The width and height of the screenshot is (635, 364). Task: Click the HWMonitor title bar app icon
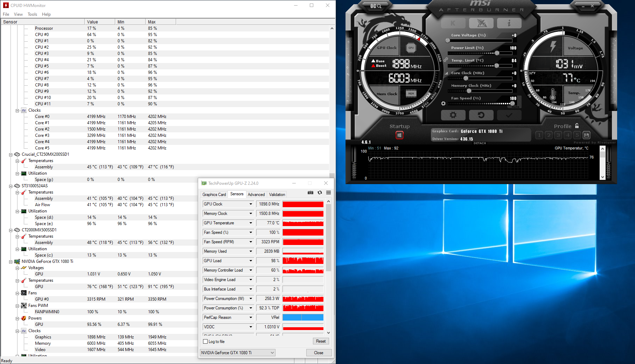pyautogui.click(x=6, y=5)
